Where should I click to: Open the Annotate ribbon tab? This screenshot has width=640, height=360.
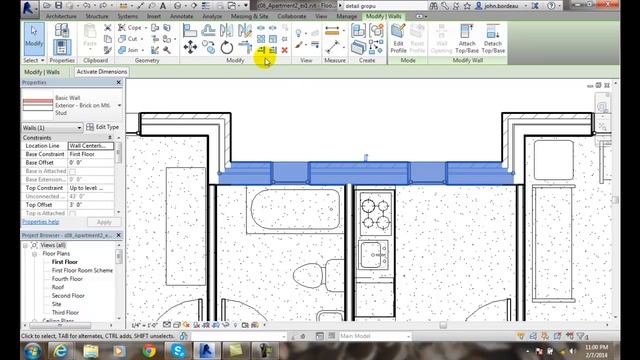[181, 16]
